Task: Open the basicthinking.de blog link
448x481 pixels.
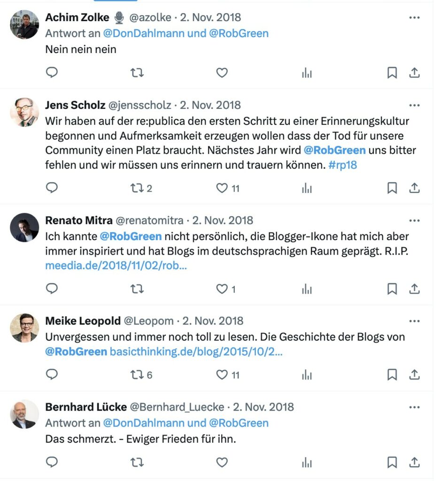Action: (x=196, y=351)
